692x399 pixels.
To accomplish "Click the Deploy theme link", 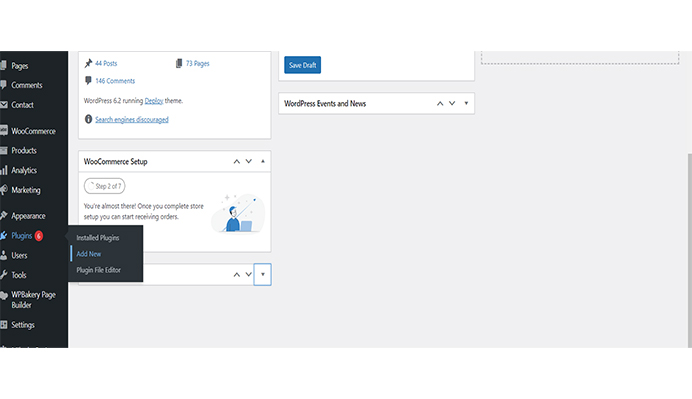I will [x=154, y=101].
